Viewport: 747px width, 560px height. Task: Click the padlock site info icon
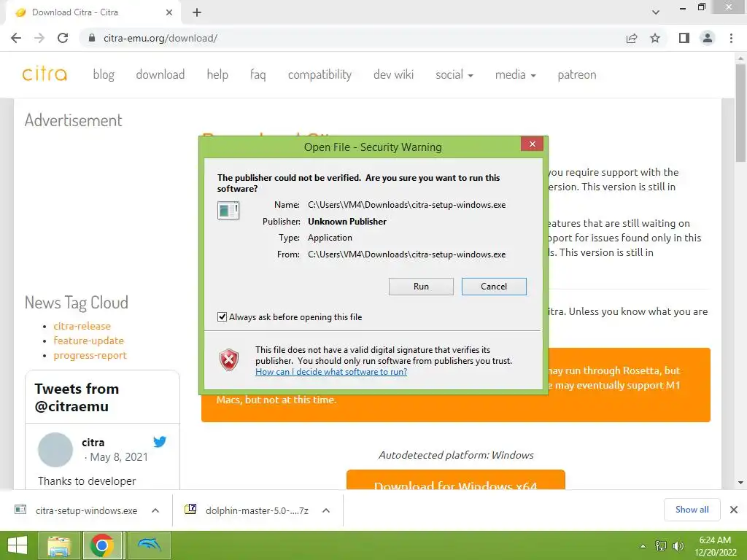[93, 38]
